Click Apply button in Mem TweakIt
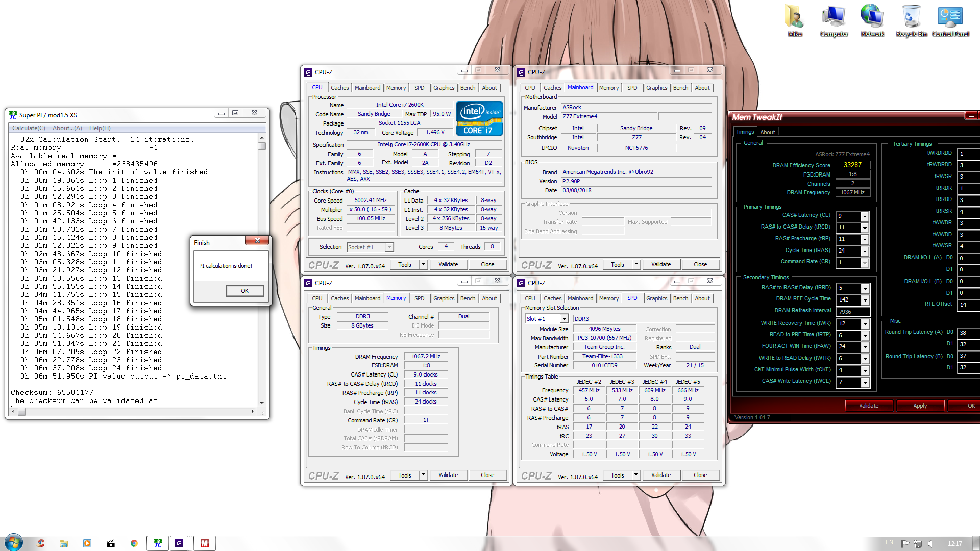Screen dimensions: 980x551 (x=920, y=406)
